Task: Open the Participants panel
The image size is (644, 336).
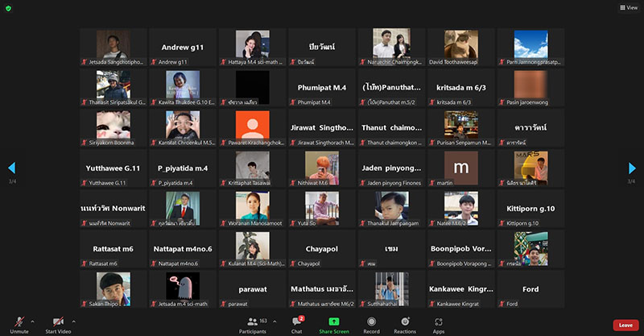Action: click(x=252, y=323)
